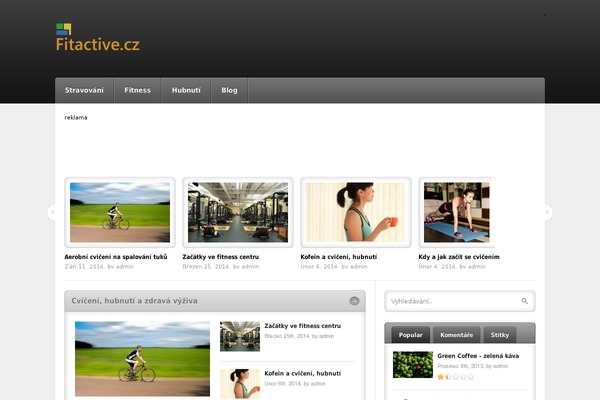Click the carousel previous arrow

52,212
